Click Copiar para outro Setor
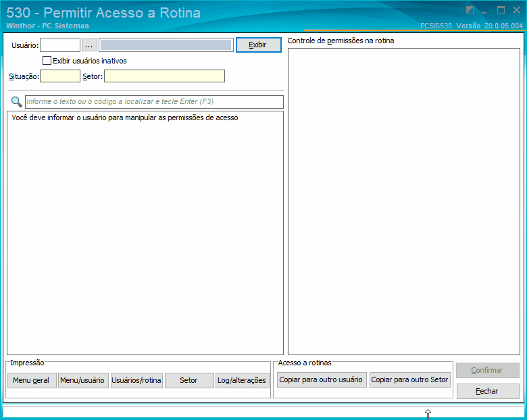 [410, 379]
